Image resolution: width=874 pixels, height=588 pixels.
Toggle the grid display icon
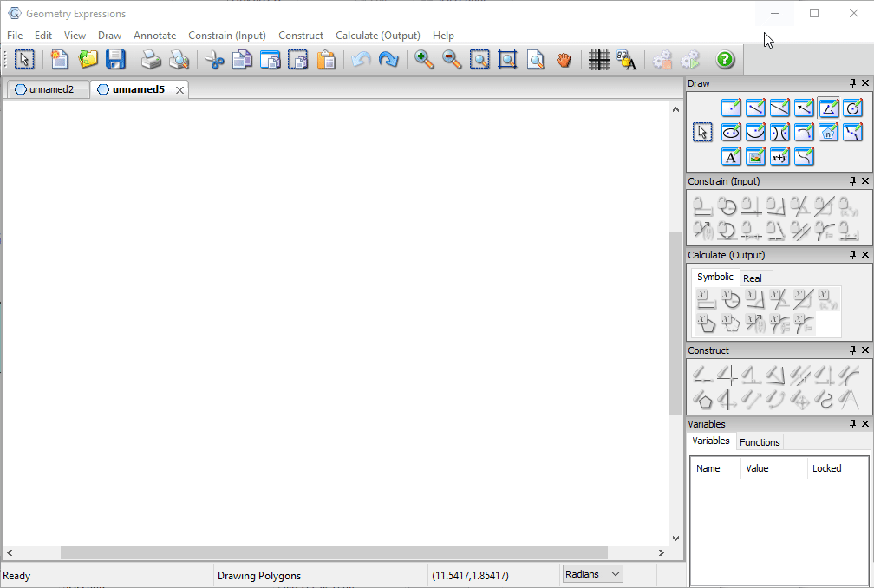[598, 60]
